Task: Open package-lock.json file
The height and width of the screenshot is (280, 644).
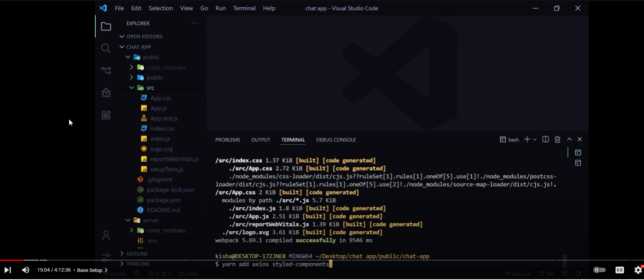Action: (170, 190)
